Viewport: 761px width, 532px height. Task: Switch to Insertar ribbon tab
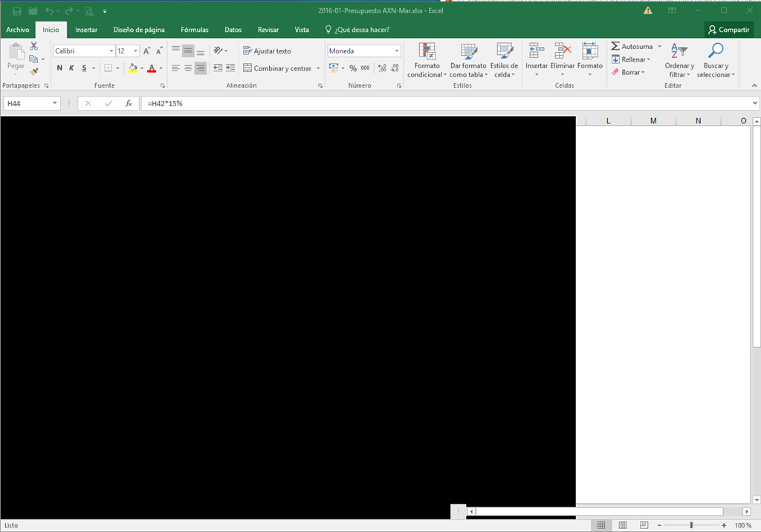click(x=86, y=30)
